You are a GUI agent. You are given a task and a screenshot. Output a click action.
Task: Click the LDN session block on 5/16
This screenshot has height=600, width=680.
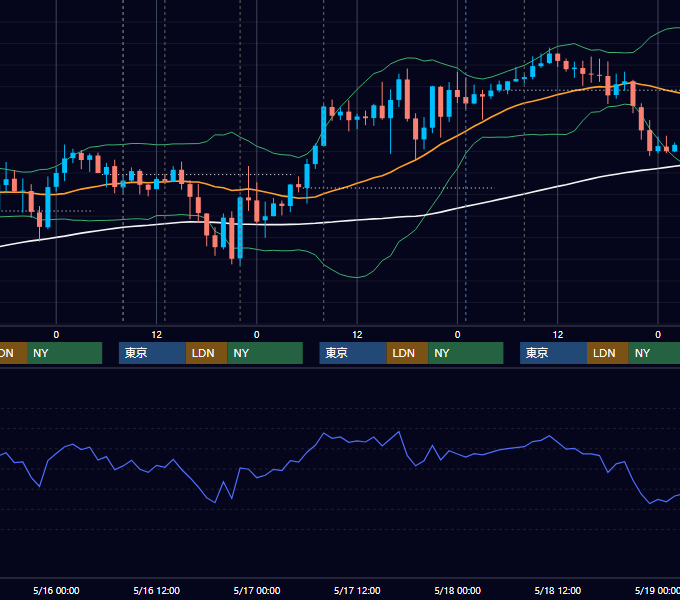206,353
